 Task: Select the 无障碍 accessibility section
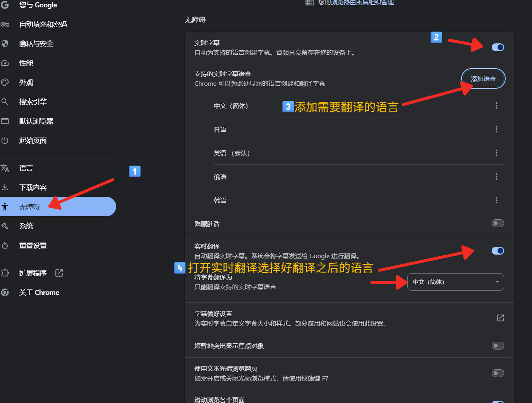click(x=58, y=207)
